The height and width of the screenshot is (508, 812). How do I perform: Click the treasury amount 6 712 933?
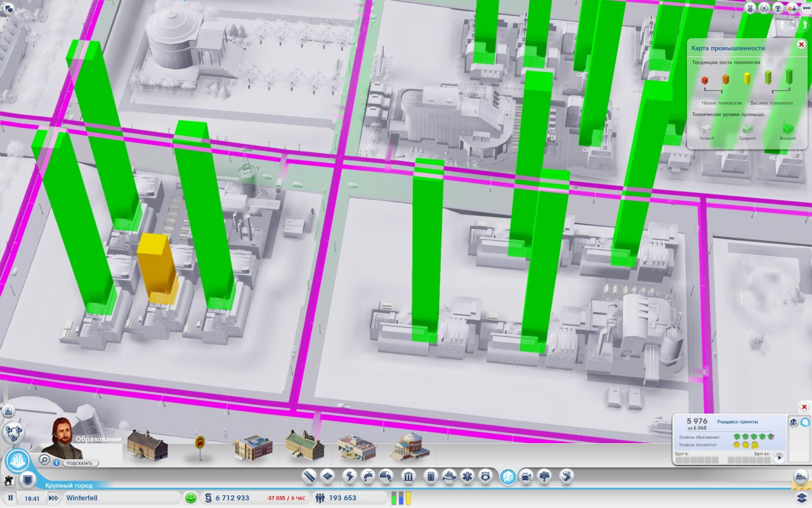[x=232, y=498]
